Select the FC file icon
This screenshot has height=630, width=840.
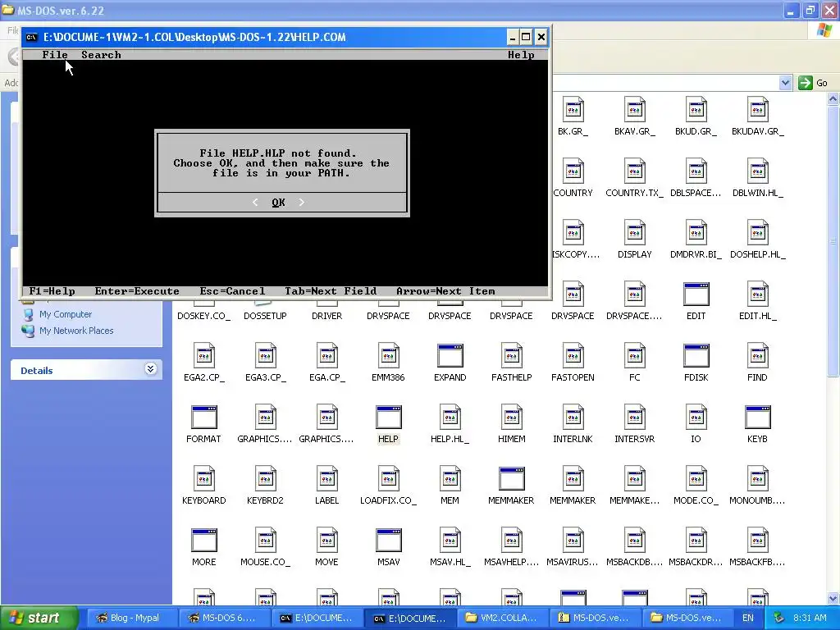click(634, 356)
